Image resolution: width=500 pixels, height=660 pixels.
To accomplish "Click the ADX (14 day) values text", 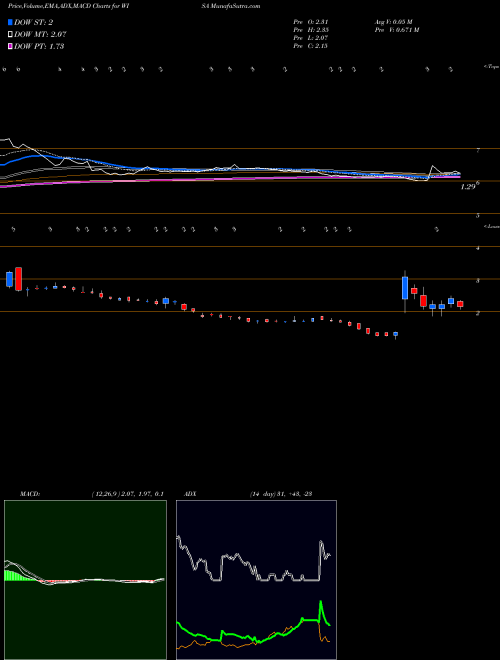I will click(280, 494).
